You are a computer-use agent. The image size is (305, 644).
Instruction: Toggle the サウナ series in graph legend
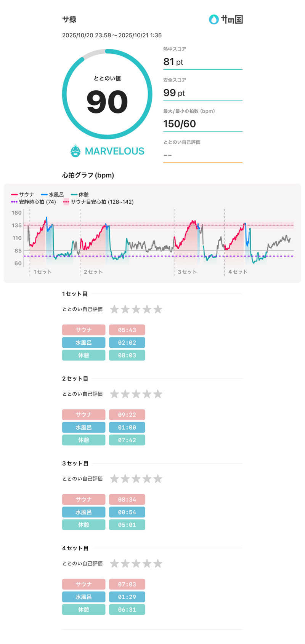click(x=23, y=195)
